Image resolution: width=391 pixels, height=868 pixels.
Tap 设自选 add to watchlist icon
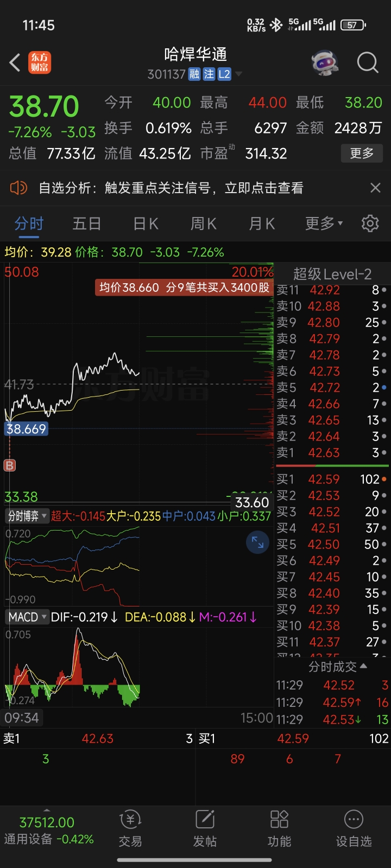click(x=354, y=829)
